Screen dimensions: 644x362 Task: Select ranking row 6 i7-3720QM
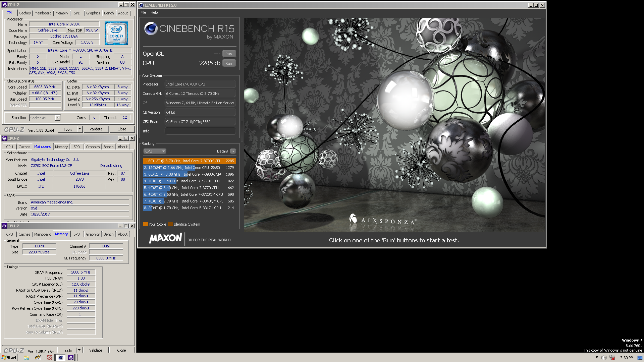pos(189,194)
